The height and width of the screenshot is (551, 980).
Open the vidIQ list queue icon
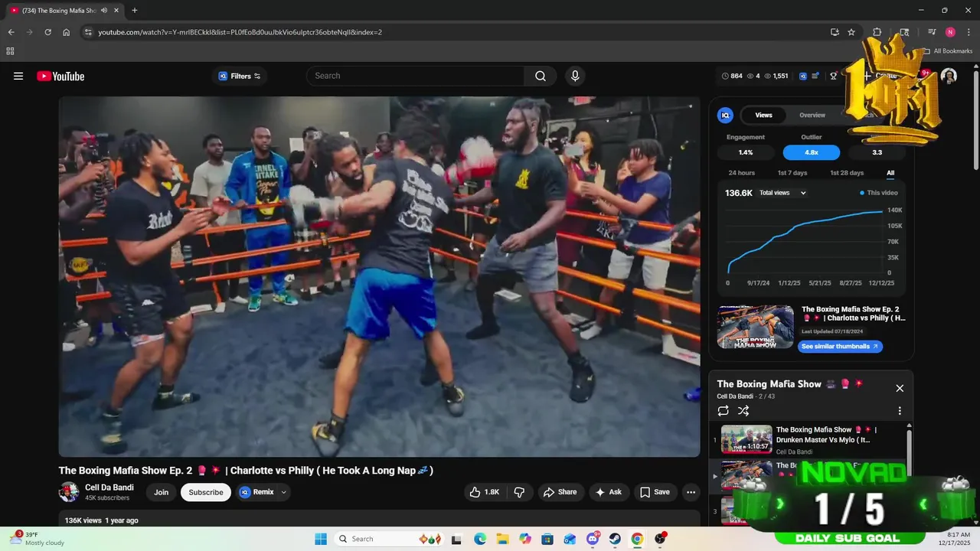816,76
